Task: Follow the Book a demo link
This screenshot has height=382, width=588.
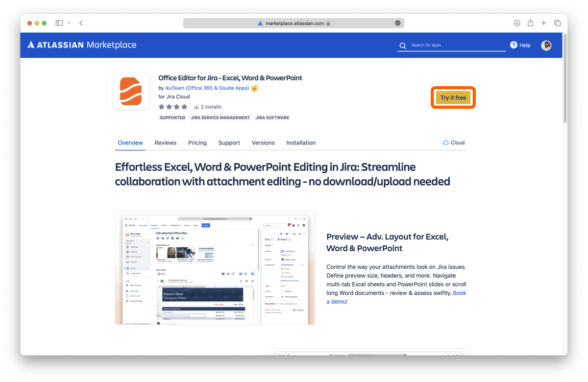Action: (396, 297)
